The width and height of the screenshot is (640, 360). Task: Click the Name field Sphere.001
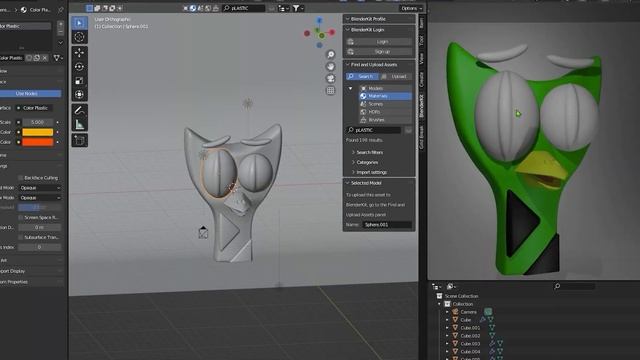tap(387, 225)
